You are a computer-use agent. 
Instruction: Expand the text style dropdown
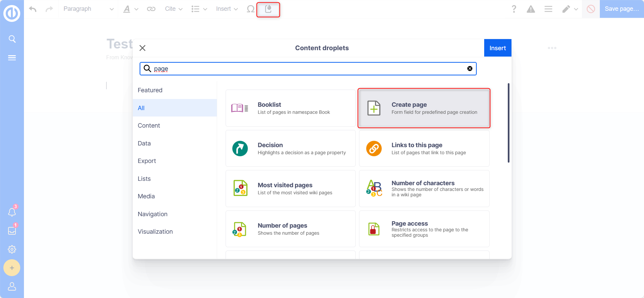coord(130,9)
